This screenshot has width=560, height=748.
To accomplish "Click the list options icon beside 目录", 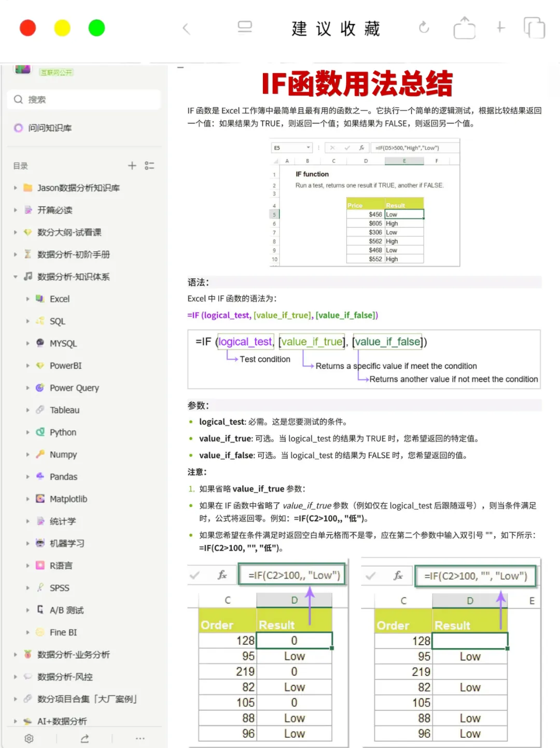I will pyautogui.click(x=150, y=165).
